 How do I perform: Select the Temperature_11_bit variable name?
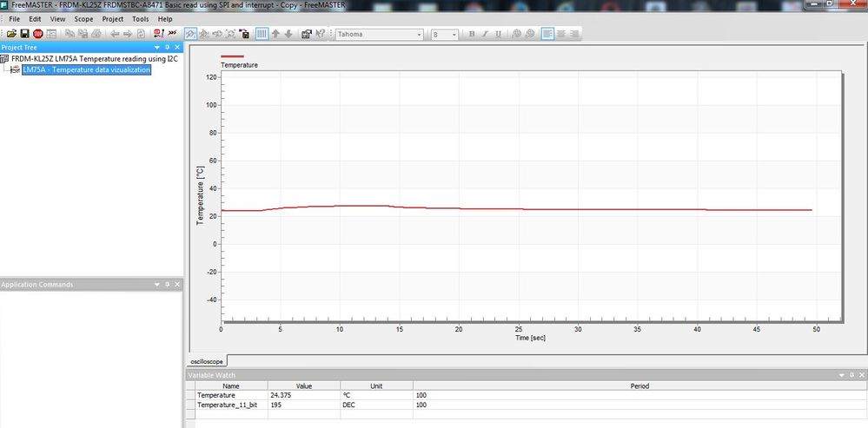point(228,405)
